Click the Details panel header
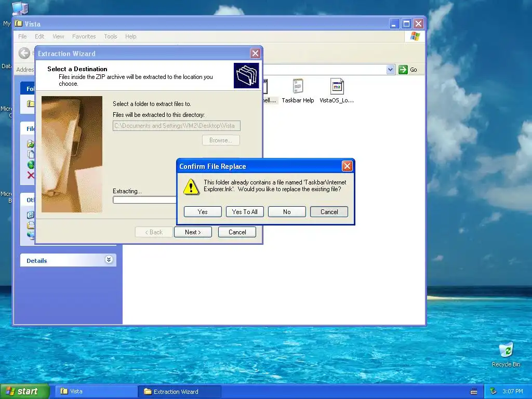 pyautogui.click(x=68, y=260)
